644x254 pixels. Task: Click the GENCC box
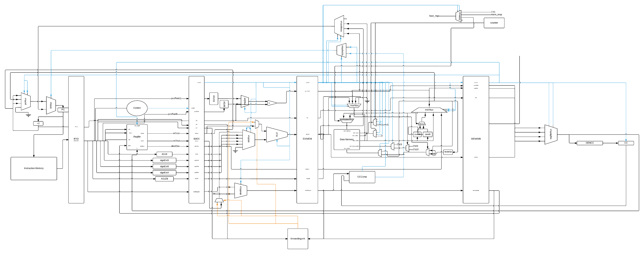pyautogui.click(x=590, y=143)
